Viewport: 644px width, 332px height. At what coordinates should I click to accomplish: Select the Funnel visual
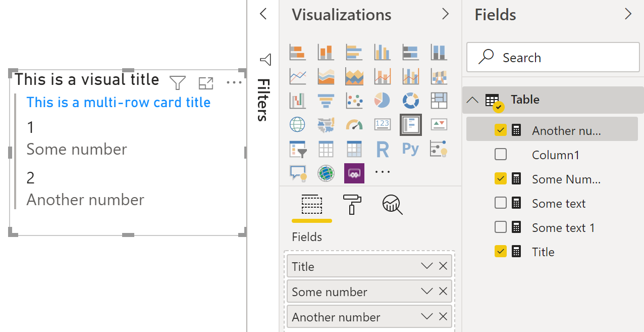(326, 101)
